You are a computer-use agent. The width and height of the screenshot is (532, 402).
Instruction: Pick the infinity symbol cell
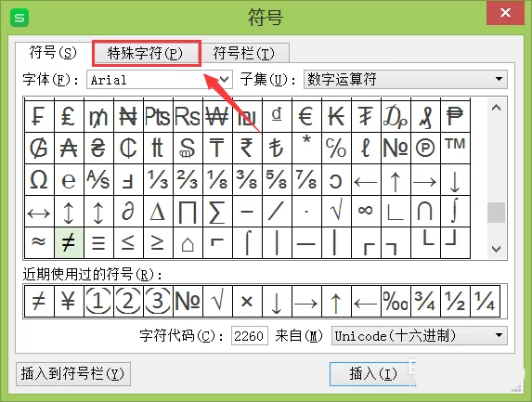[x=366, y=212]
